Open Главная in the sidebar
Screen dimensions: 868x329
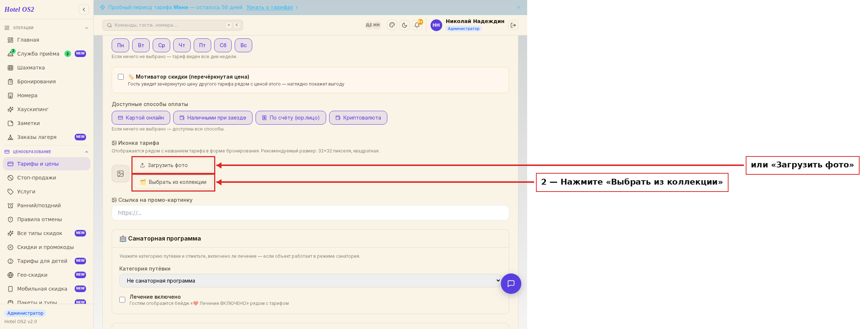click(46, 40)
